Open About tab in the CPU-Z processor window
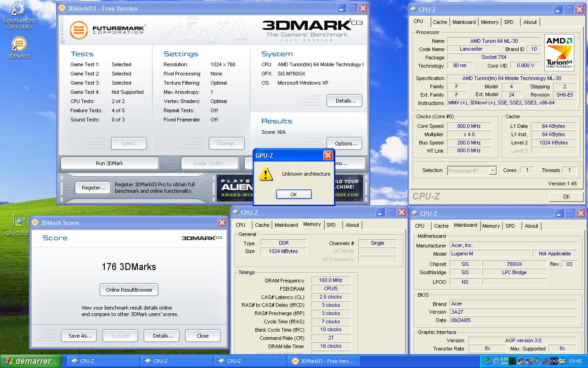Screen dimensions: 588x368 (x=530, y=22)
